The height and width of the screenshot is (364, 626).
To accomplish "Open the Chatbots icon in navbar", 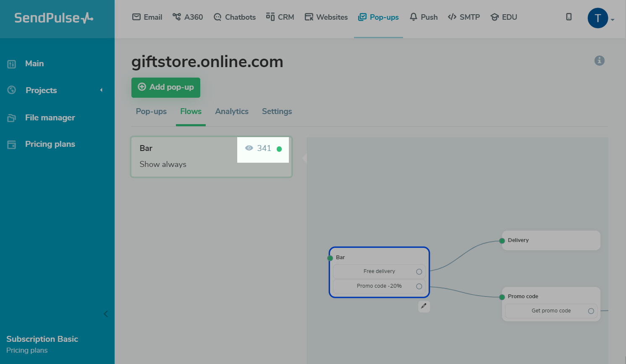I will (217, 17).
